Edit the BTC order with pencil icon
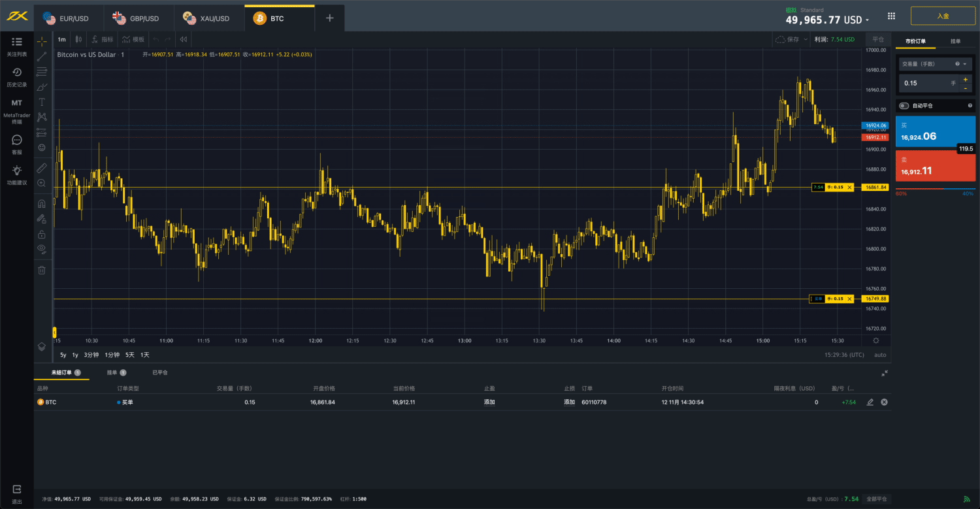 point(870,402)
